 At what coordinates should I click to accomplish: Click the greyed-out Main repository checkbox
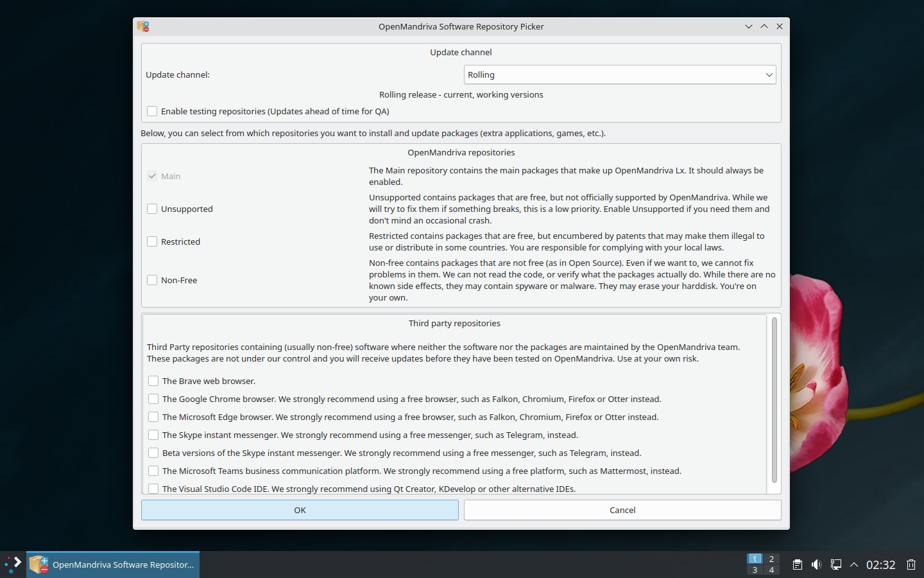click(152, 176)
